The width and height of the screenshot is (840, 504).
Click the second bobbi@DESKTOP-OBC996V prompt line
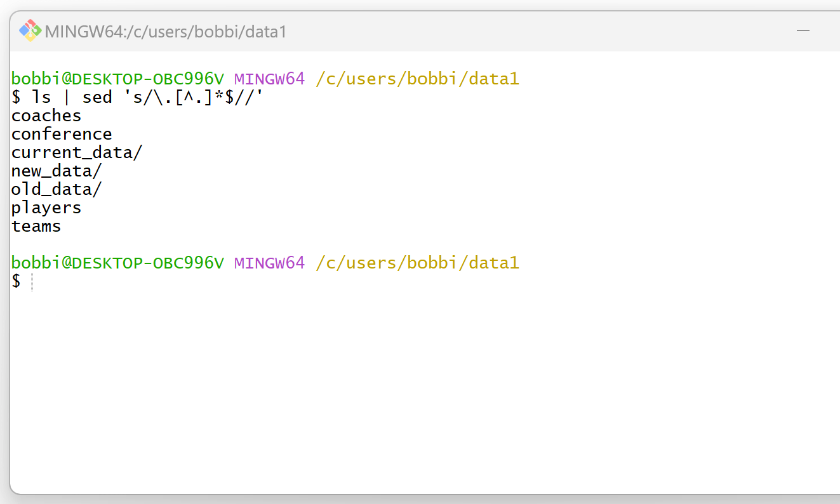click(x=117, y=262)
